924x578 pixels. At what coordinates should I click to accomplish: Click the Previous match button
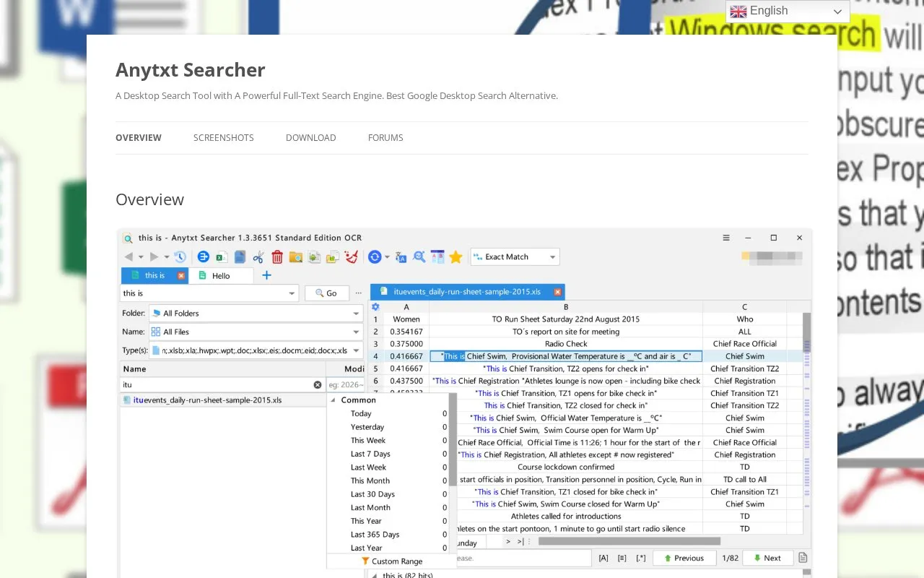pyautogui.click(x=684, y=558)
